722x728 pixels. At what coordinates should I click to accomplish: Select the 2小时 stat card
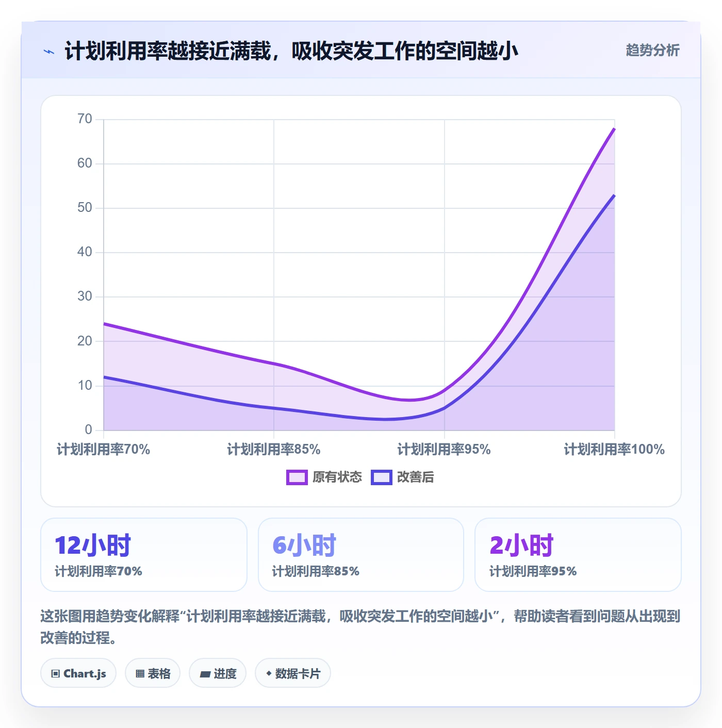(x=578, y=555)
